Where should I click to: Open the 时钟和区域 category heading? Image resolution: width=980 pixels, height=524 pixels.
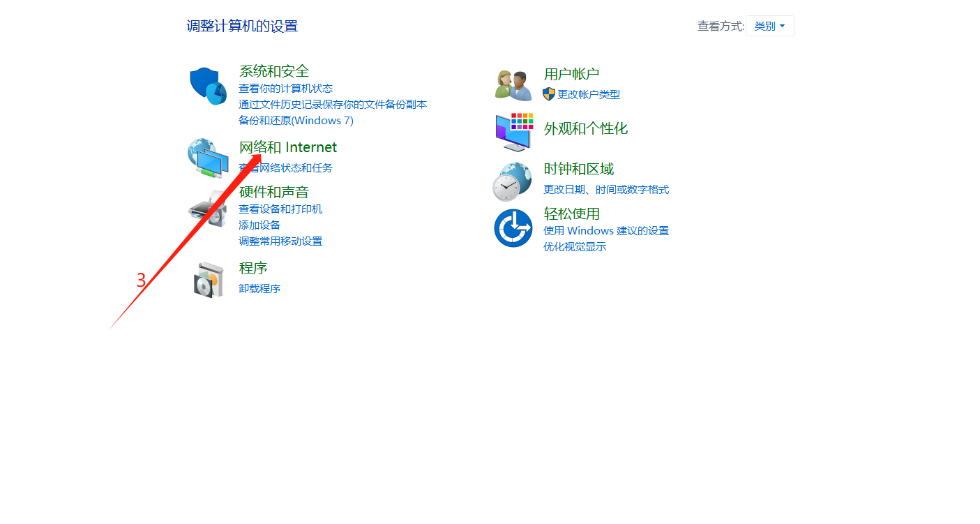(579, 169)
